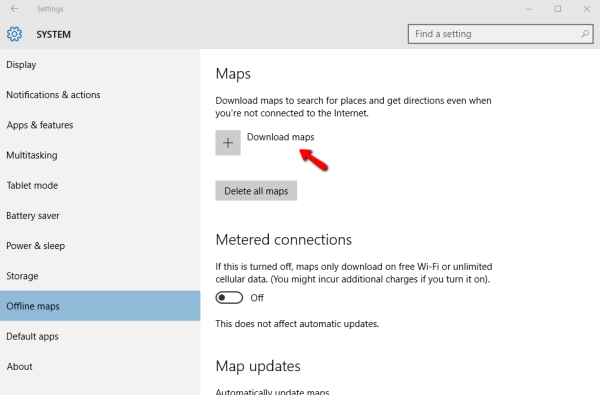Image resolution: width=600 pixels, height=395 pixels.
Task: Maximize the Settings window
Action: [x=558, y=9]
